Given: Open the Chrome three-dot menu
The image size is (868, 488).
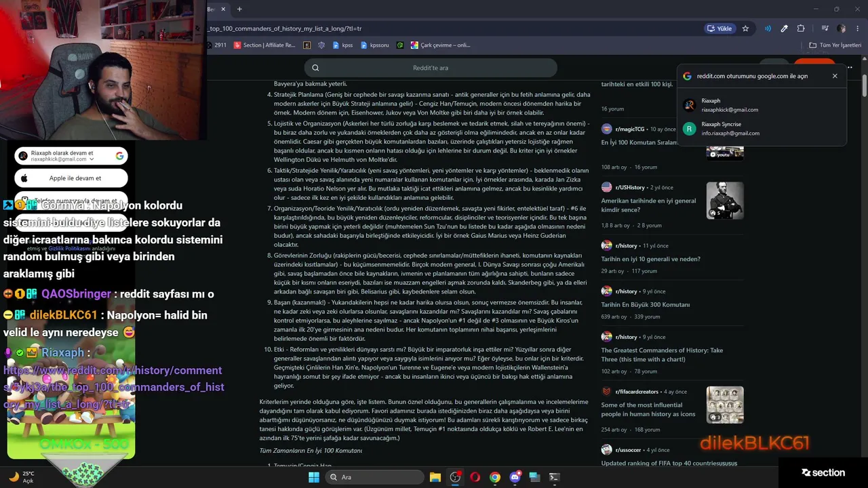Looking at the screenshot, I should 858,28.
